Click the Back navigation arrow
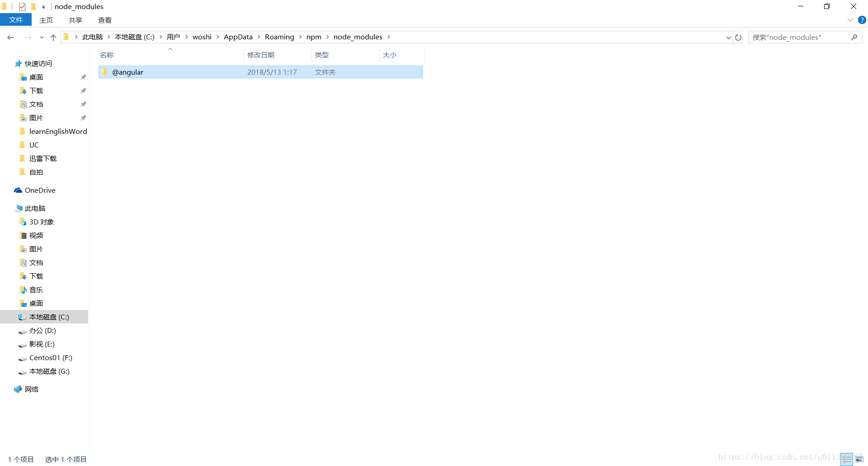The image size is (868, 466). tap(11, 37)
